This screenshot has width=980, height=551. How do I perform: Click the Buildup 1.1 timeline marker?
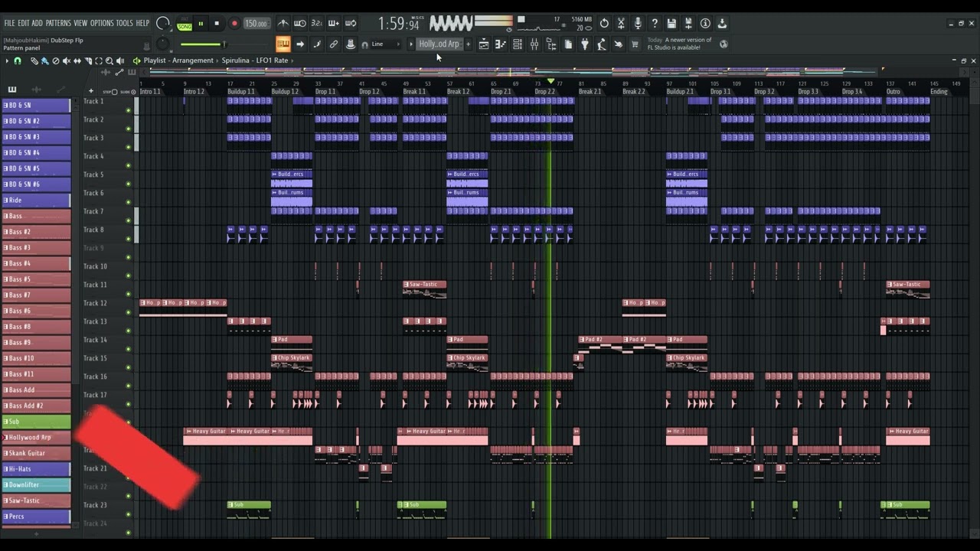coord(241,92)
